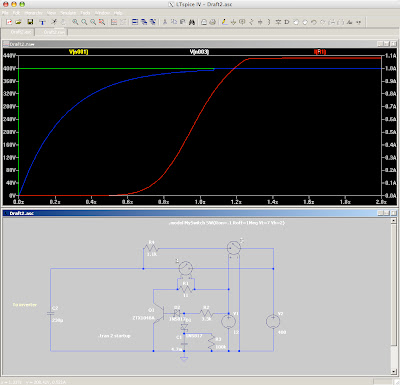400x385 pixels.
Task: Open the Help menu
Action: coord(118,13)
